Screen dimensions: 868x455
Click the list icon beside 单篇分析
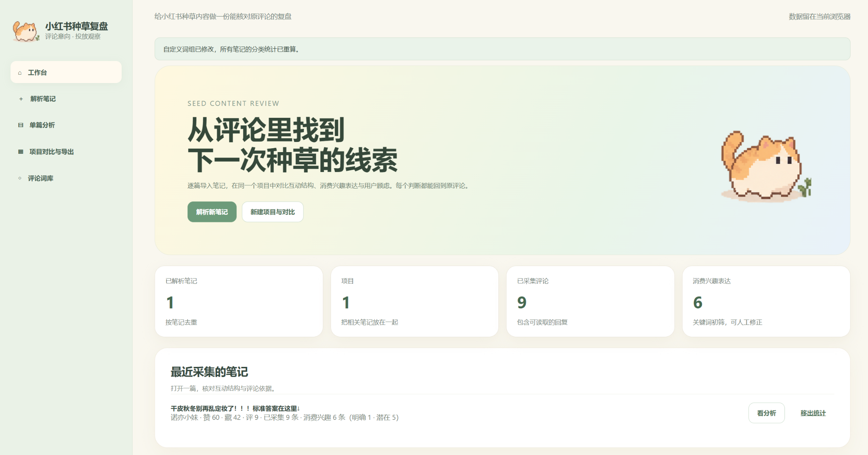tap(20, 125)
